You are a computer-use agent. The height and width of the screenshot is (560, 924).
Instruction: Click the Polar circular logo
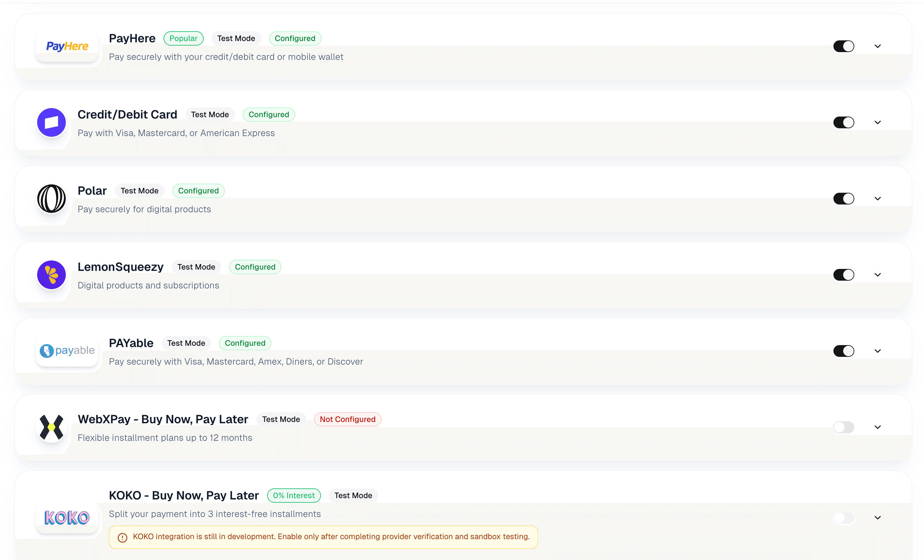tap(51, 199)
